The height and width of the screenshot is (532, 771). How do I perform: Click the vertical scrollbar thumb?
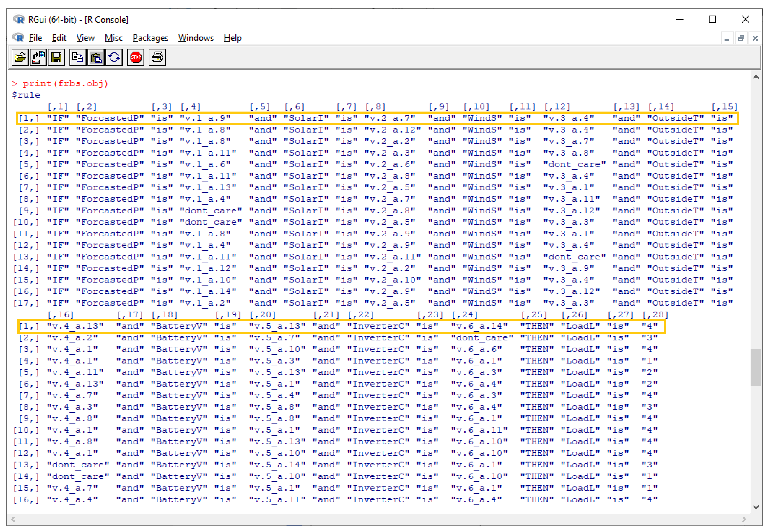coord(756,367)
